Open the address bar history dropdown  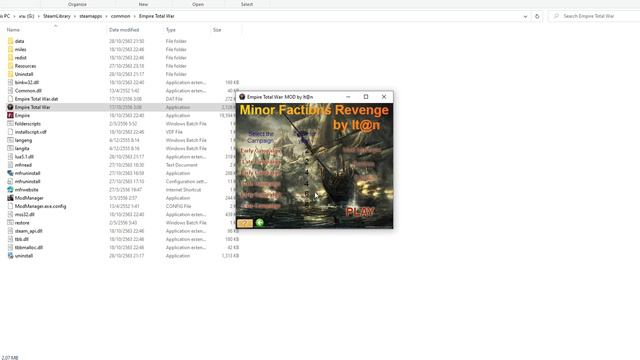coord(525,16)
